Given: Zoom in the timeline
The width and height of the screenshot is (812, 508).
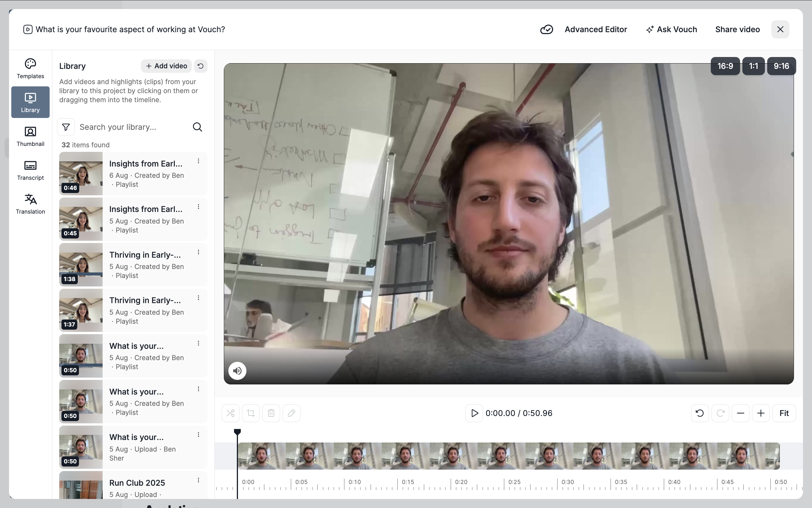Looking at the screenshot, I should coord(761,413).
